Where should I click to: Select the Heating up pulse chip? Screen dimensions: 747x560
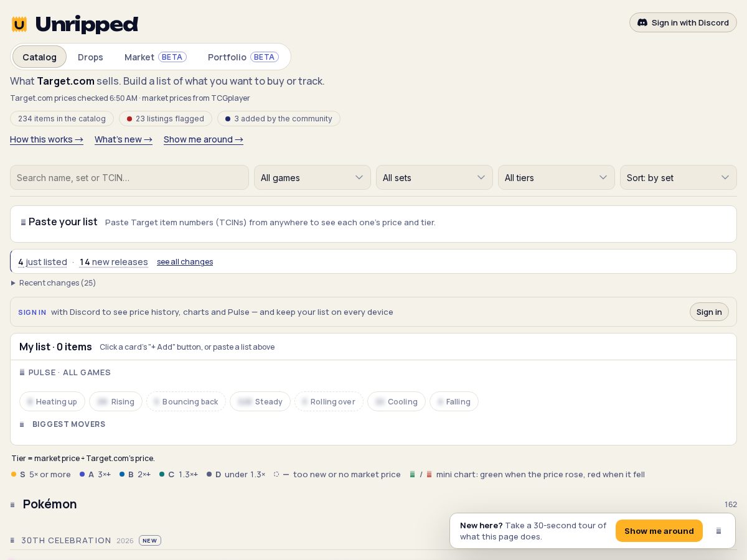[52, 401]
